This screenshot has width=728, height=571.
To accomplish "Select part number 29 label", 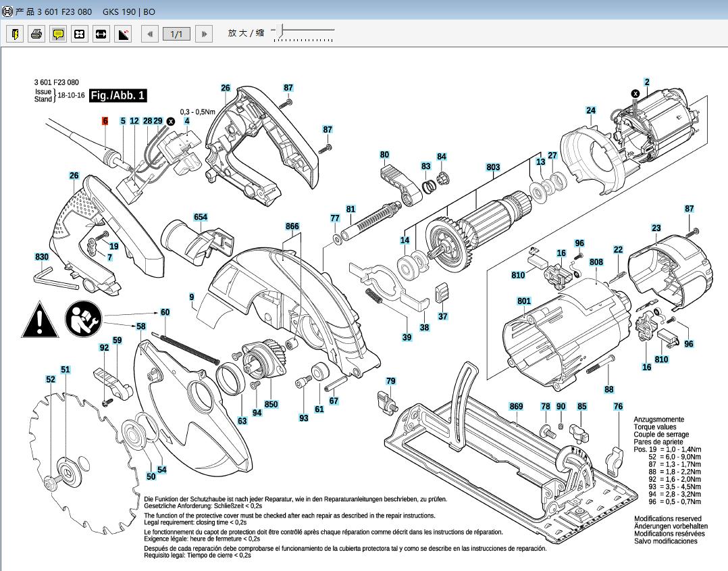I will tap(158, 121).
